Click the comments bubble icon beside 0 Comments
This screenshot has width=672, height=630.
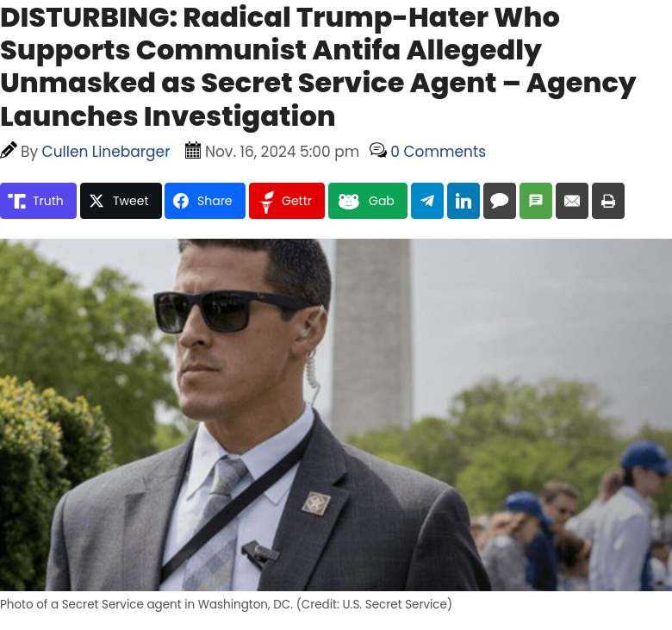pos(378,151)
